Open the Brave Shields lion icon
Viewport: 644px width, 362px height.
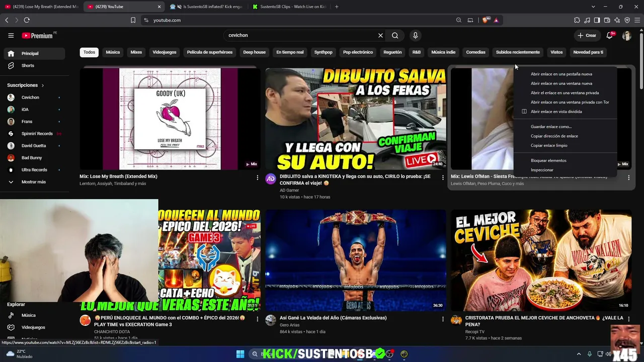coord(485,20)
